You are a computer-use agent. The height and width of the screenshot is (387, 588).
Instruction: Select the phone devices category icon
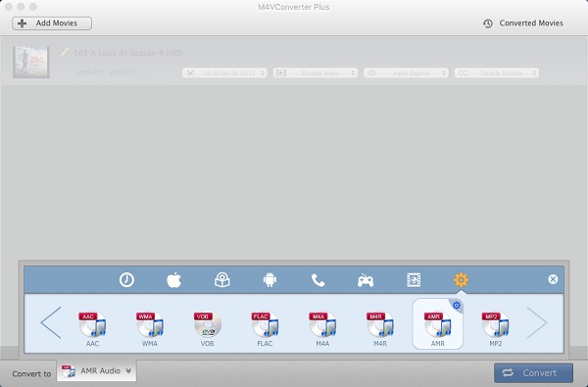(x=318, y=280)
